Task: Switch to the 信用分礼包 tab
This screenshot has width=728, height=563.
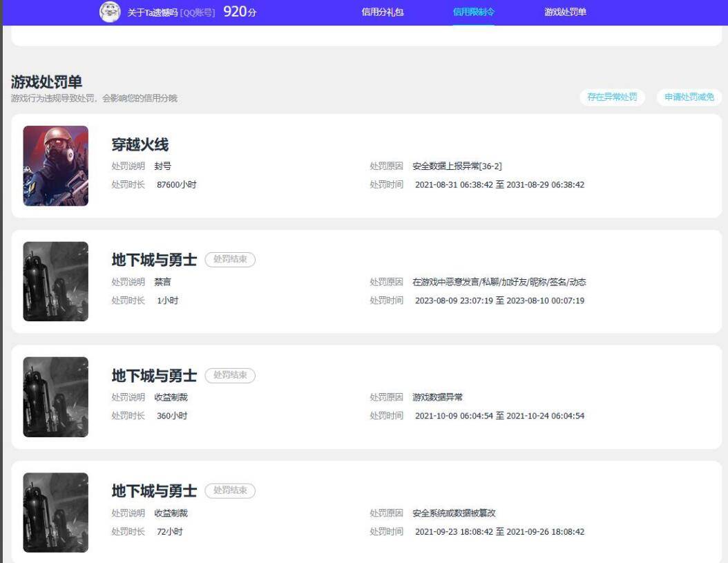Action: pyautogui.click(x=381, y=12)
